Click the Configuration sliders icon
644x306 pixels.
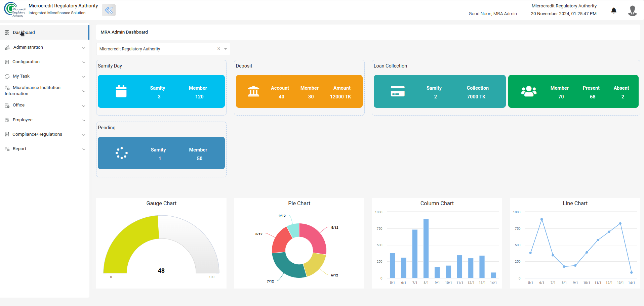click(7, 62)
